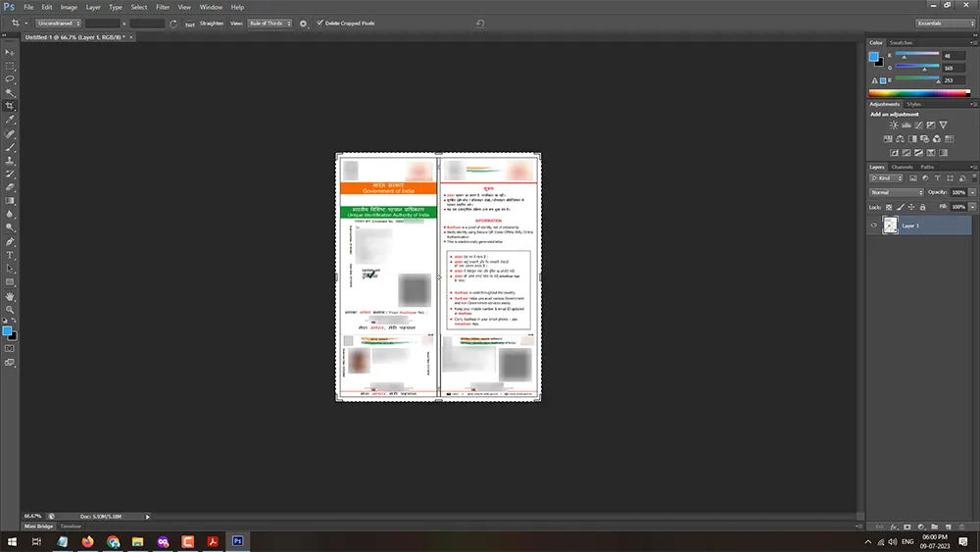Viewport: 980px width, 552px height.
Task: Toggle lock transparent pixels
Action: pyautogui.click(x=889, y=207)
